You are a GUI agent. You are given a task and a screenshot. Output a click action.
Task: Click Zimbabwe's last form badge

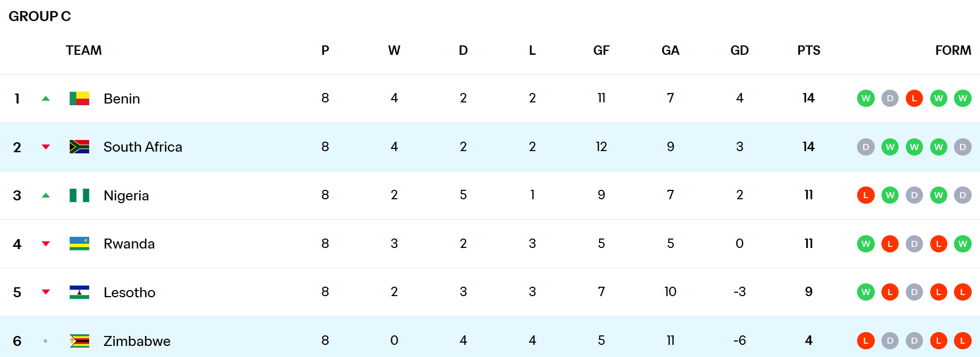point(963,341)
